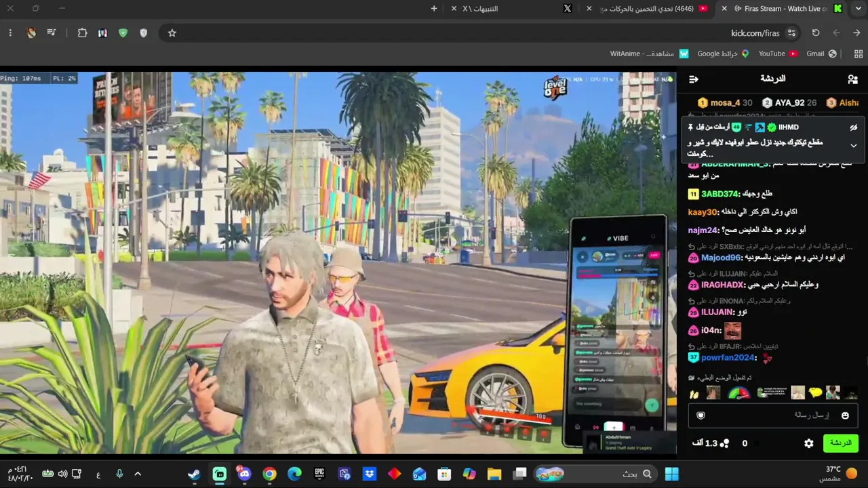The height and width of the screenshot is (488, 868).
Task: Open the green shield extension
Action: tap(123, 33)
